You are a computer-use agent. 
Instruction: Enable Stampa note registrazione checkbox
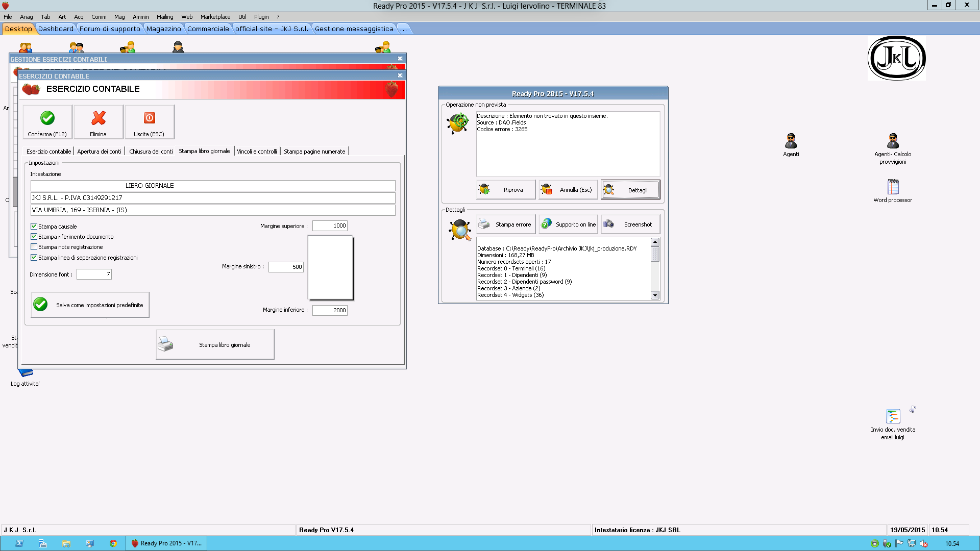coord(34,247)
